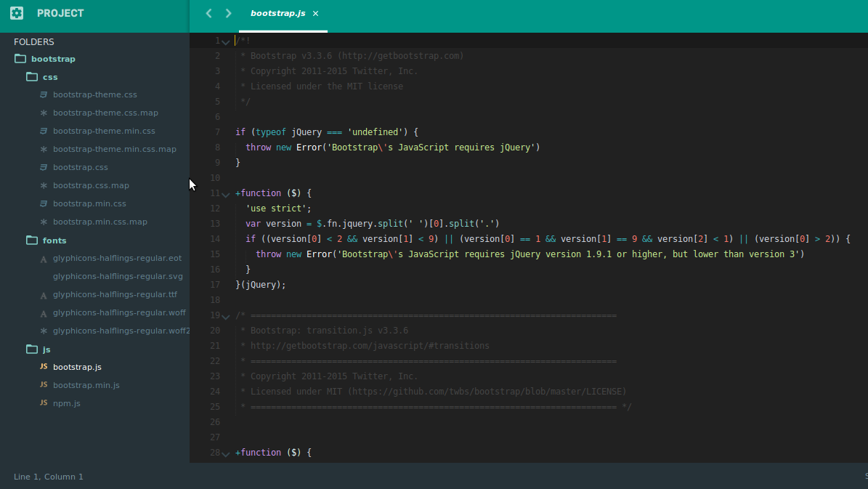Close the bootstrap.js tab
The height and width of the screenshot is (489, 868).
tap(315, 13)
